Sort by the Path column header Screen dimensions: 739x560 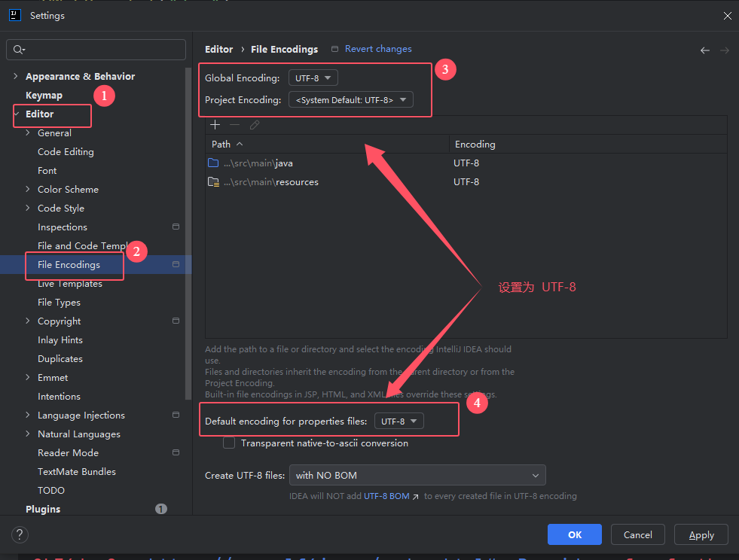pos(327,144)
